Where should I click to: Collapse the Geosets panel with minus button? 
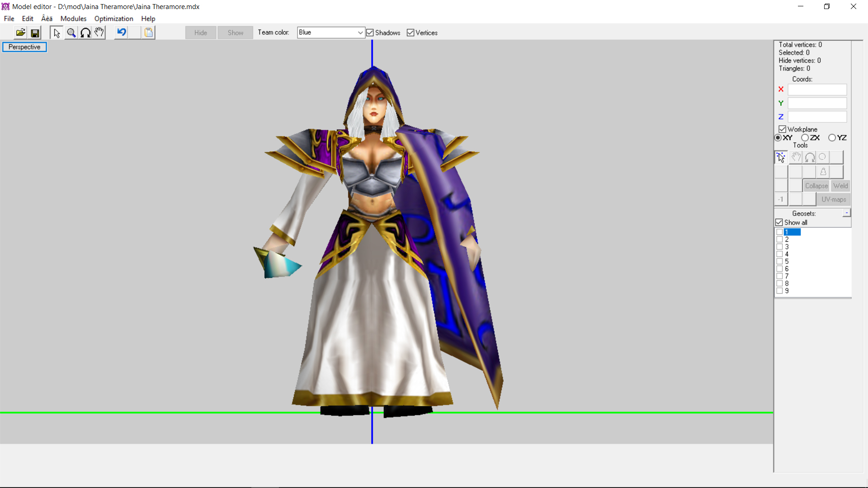(847, 213)
